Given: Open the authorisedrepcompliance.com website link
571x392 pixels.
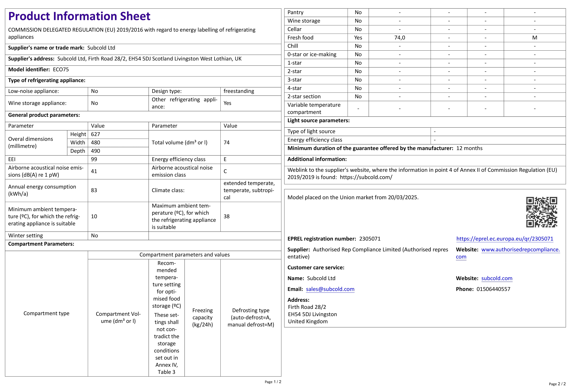Looking at the screenshot, I should click(520, 250).
